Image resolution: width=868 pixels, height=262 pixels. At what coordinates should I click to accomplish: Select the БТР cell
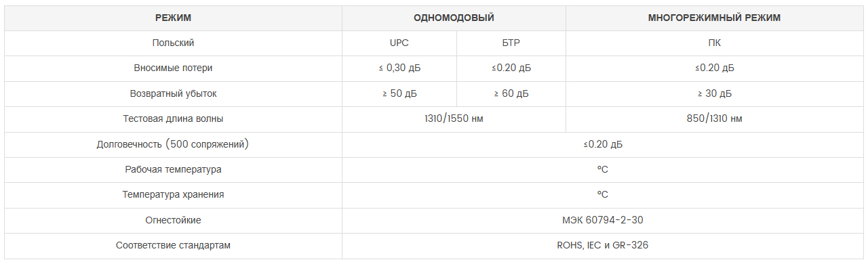[511, 43]
